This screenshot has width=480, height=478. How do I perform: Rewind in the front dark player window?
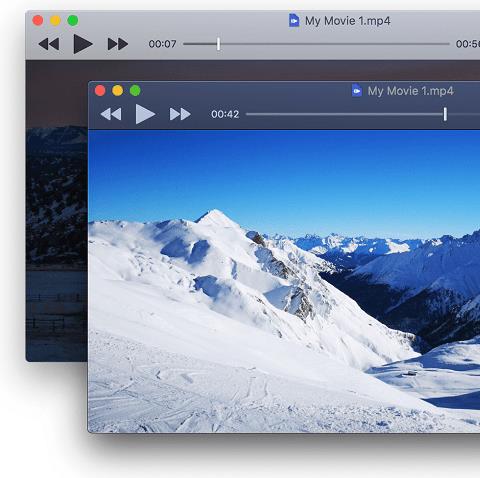111,114
